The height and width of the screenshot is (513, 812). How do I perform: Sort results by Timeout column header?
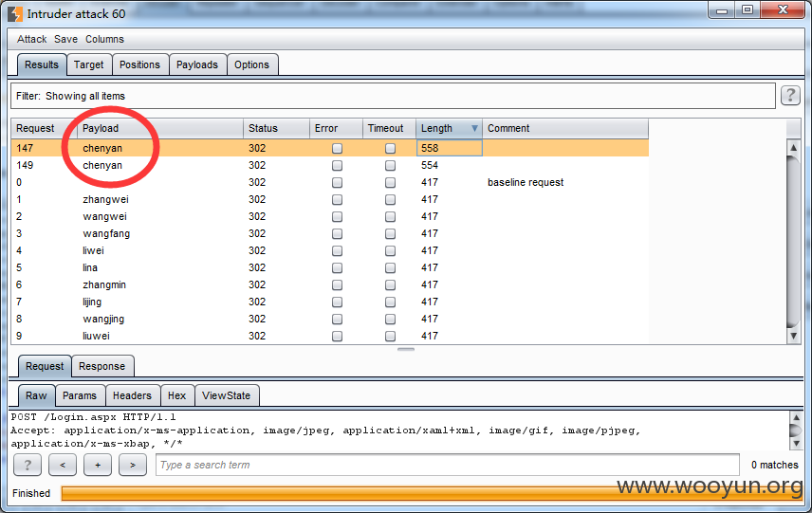point(390,128)
